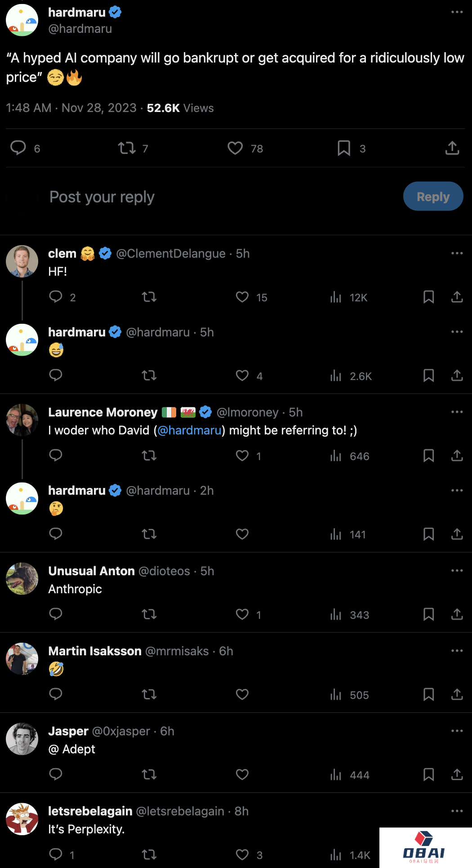Bookmark Unusual Anton's Anthropic reply
Viewport: 472px width, 868px height.
428,614
